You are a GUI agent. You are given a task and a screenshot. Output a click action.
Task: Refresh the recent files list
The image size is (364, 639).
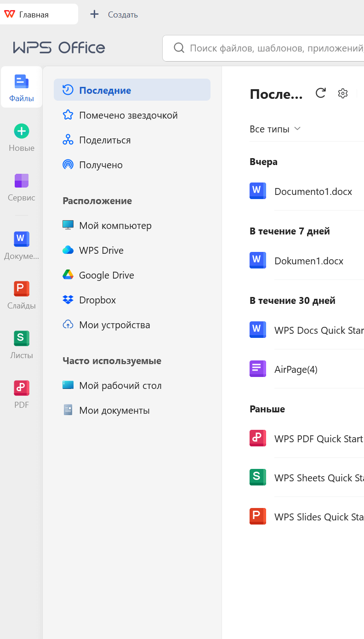[x=321, y=93]
